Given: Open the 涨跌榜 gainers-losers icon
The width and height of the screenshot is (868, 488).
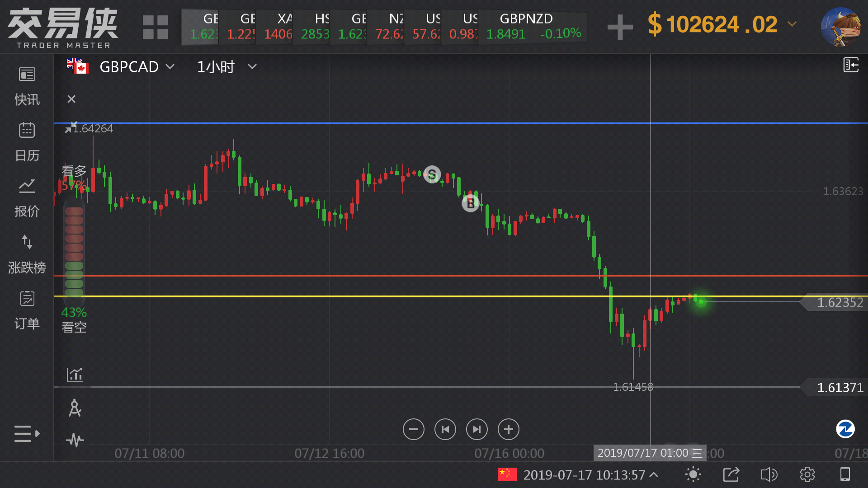Looking at the screenshot, I should click(27, 242).
